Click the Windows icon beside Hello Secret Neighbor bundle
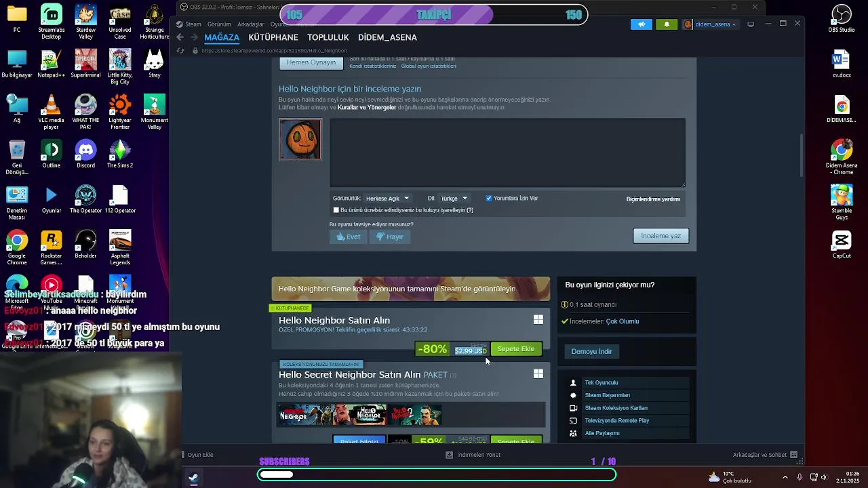Screen dimensions: 868x488 pos(538,373)
